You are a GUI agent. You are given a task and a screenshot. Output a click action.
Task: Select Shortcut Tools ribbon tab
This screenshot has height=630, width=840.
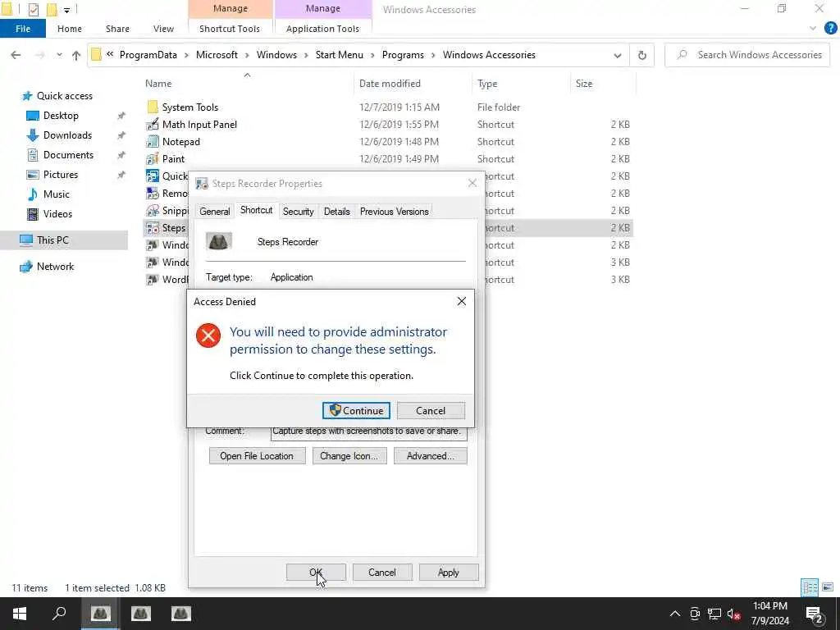coord(230,29)
